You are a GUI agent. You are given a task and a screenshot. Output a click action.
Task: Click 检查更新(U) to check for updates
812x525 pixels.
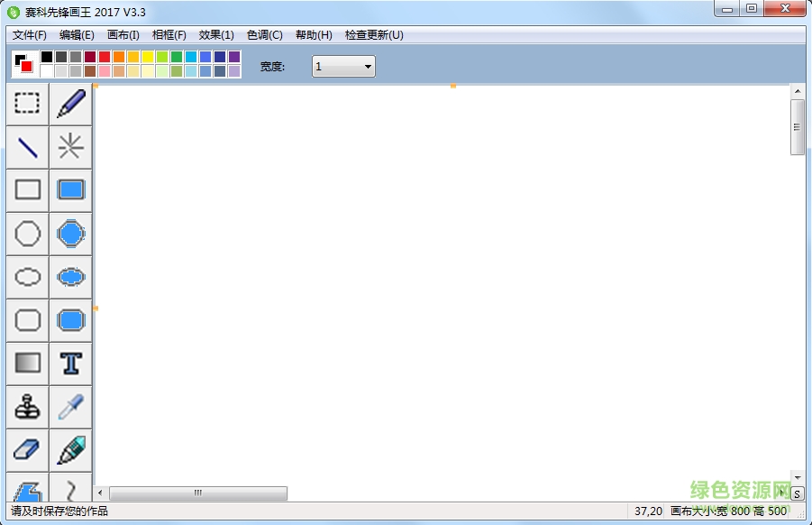[374, 35]
